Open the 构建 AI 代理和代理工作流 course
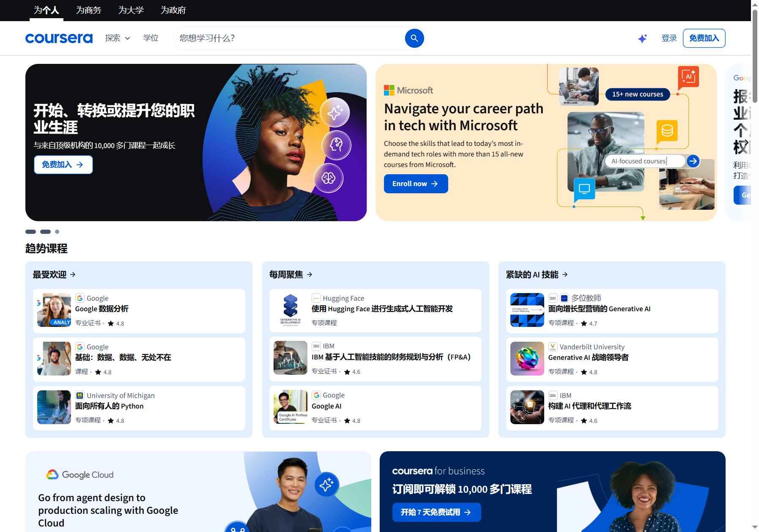Screen dimensions: 759x532 tap(612, 408)
